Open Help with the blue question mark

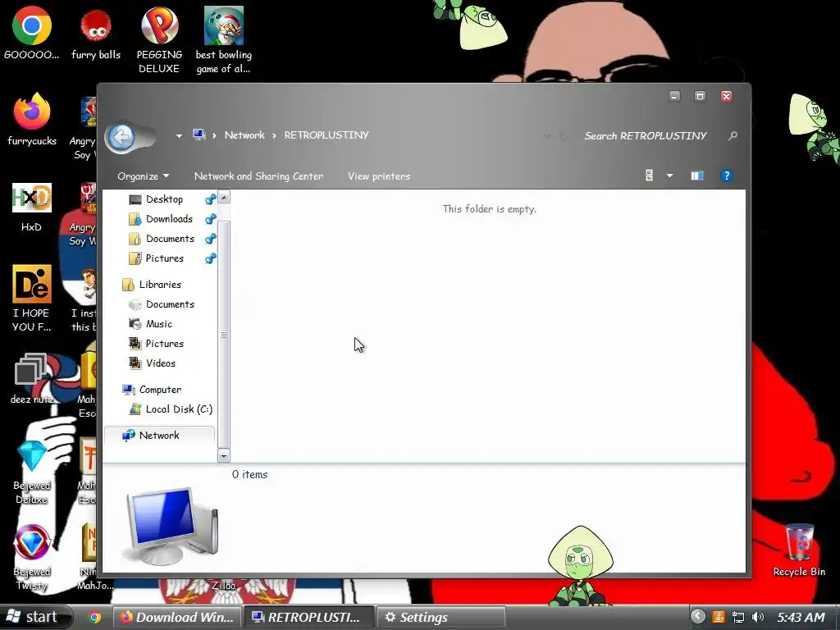click(x=727, y=176)
